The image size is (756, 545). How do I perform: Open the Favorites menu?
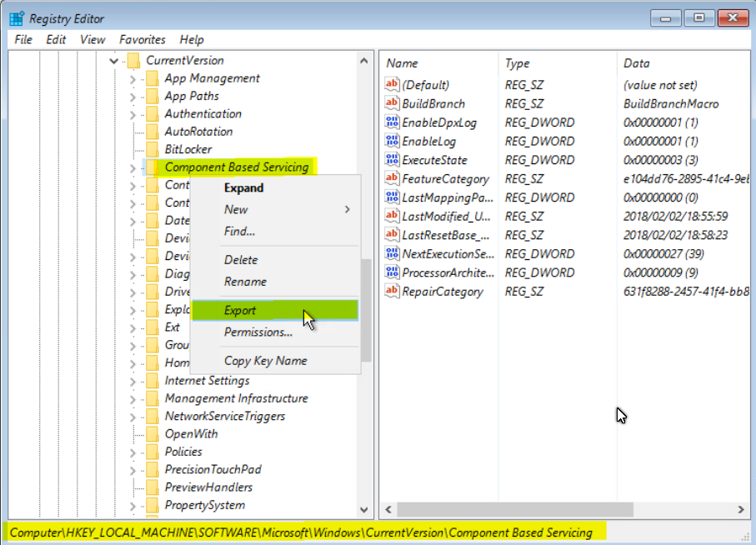pos(143,39)
